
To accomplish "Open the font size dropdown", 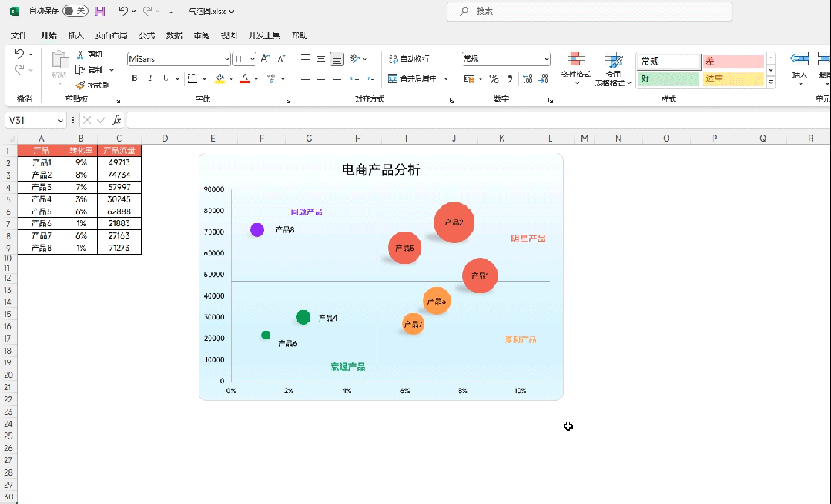I will (253, 58).
